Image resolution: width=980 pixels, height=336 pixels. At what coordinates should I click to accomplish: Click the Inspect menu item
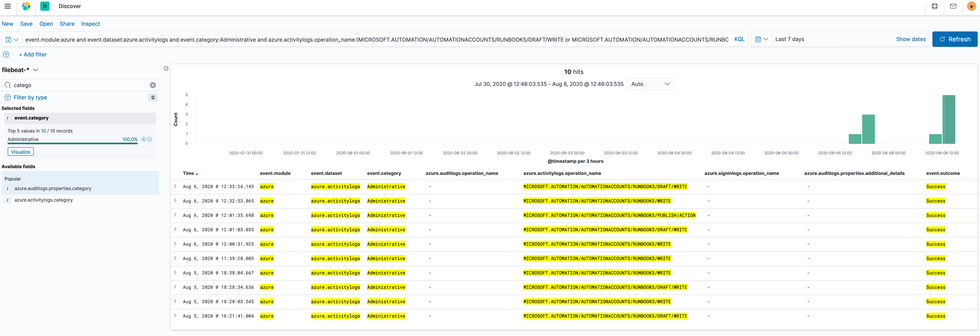[90, 24]
